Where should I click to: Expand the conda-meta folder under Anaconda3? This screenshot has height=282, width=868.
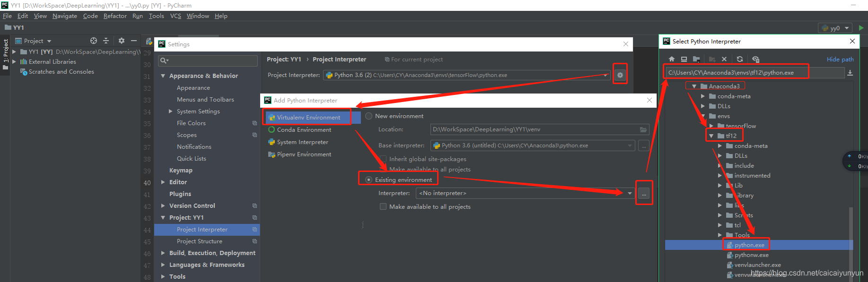[703, 96]
